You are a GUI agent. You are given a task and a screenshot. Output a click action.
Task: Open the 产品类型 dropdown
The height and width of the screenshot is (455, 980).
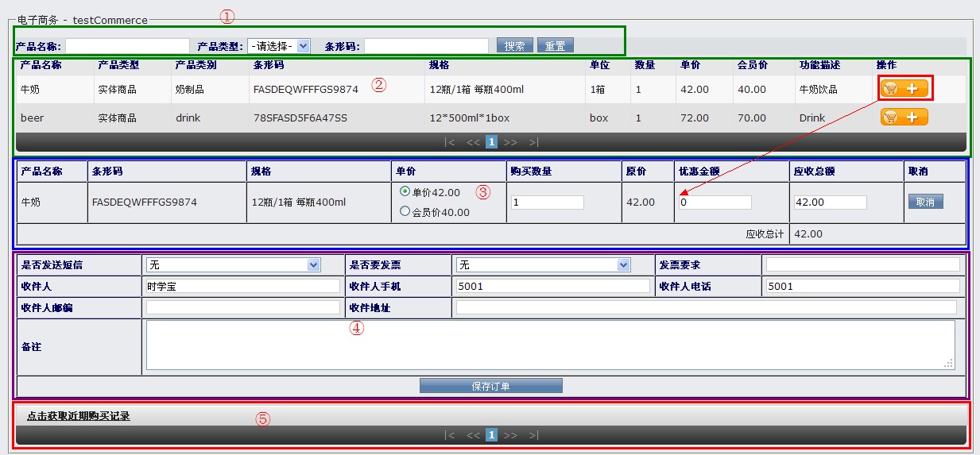tap(278, 46)
